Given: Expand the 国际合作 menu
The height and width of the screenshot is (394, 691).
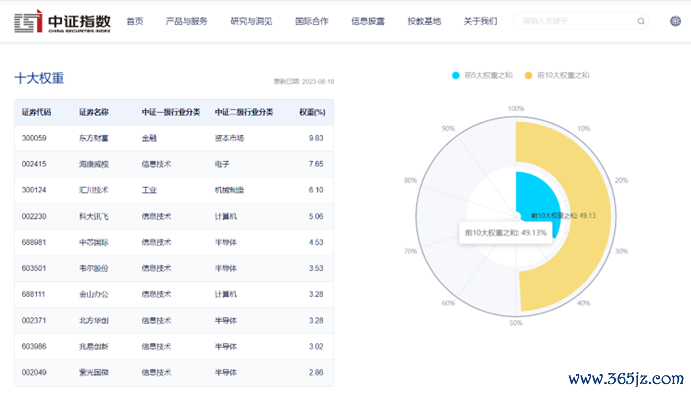Looking at the screenshot, I should 312,21.
